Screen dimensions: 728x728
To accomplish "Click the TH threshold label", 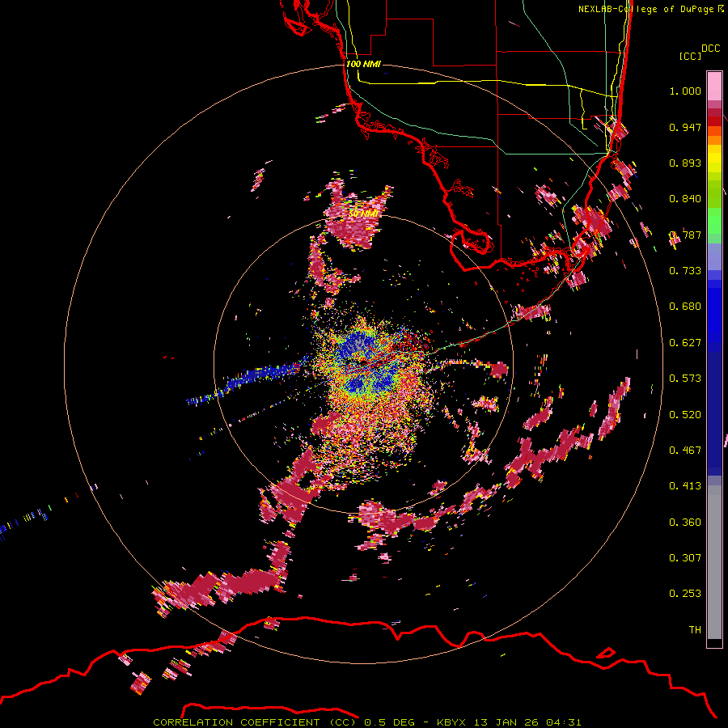I will 695,630.
